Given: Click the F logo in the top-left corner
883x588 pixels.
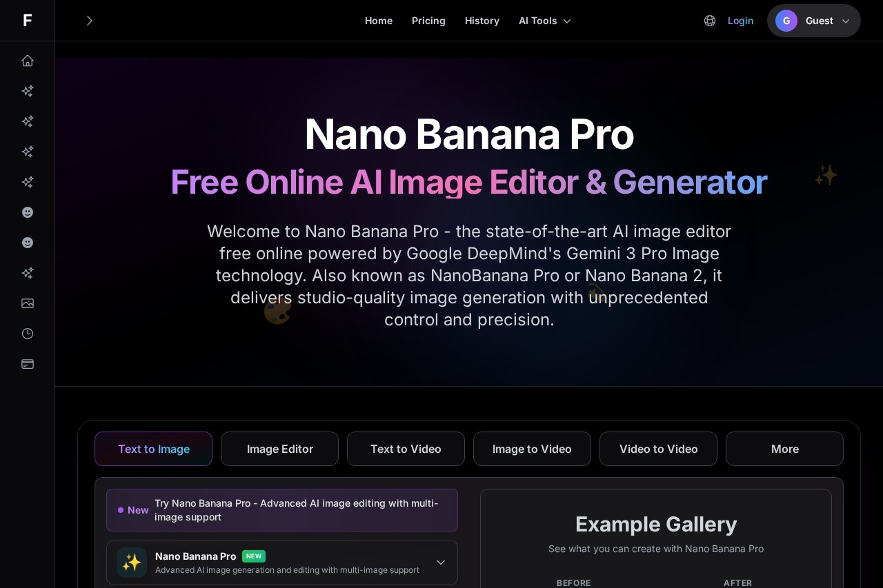Looking at the screenshot, I should tap(28, 21).
